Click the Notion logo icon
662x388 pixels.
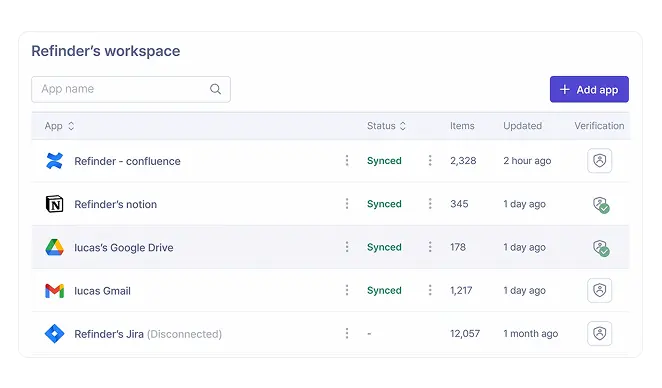tap(54, 204)
